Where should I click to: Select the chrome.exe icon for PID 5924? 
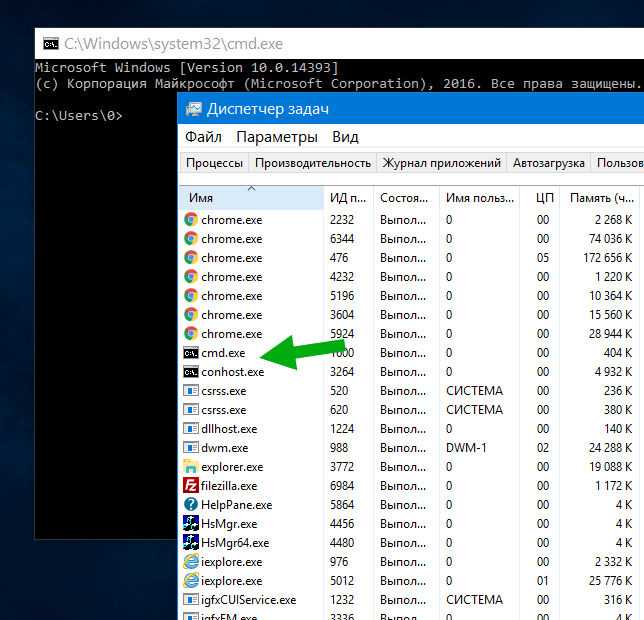point(191,333)
